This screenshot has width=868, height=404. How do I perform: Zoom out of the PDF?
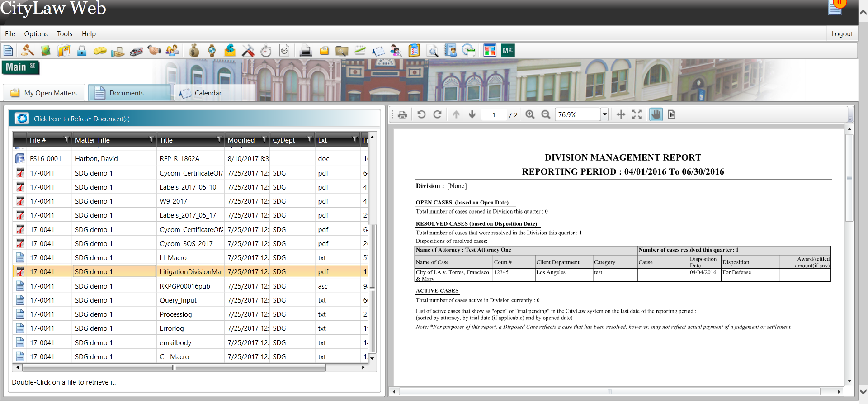pos(546,114)
